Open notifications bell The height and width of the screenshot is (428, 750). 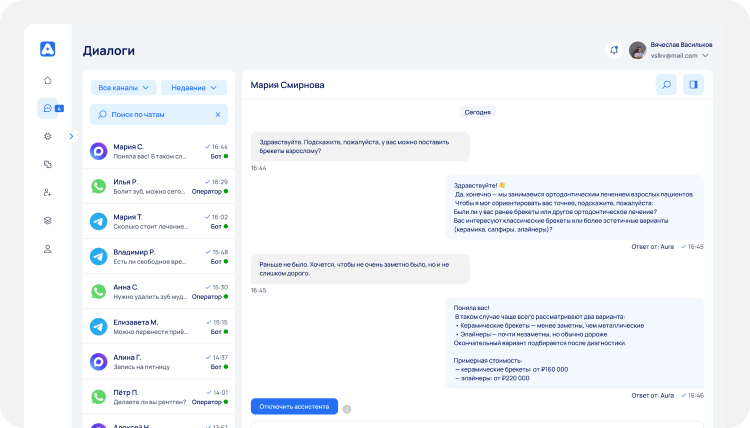(x=614, y=50)
